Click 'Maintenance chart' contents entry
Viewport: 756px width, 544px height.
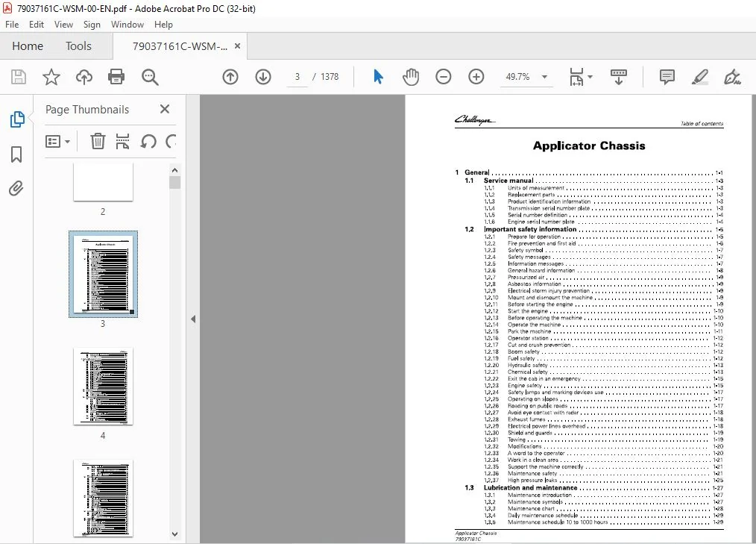[531, 509]
